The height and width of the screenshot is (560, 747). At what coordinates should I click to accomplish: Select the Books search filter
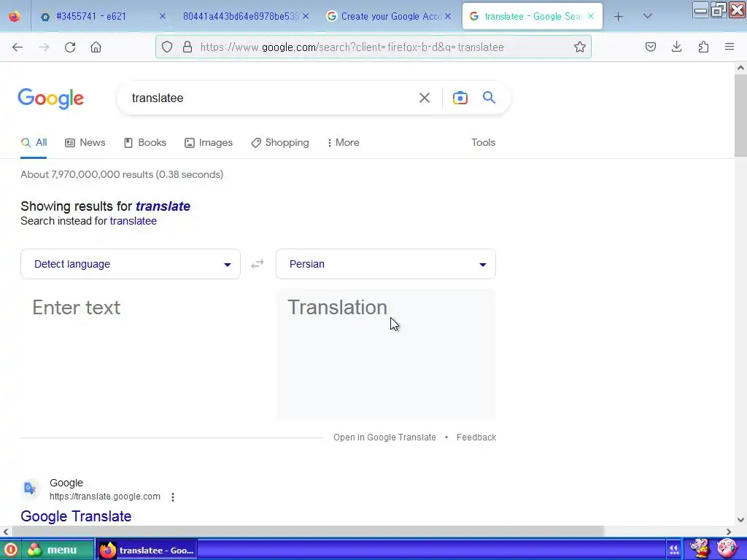pos(145,142)
